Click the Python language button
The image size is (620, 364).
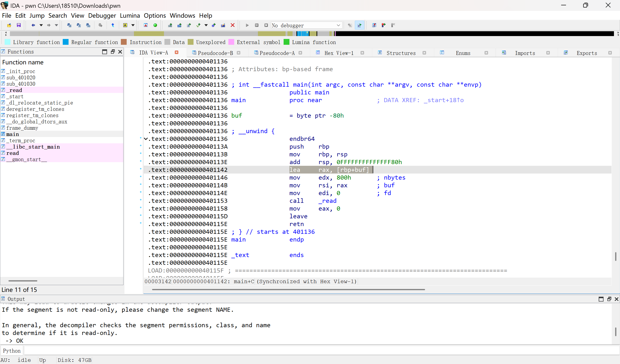pos(12,351)
